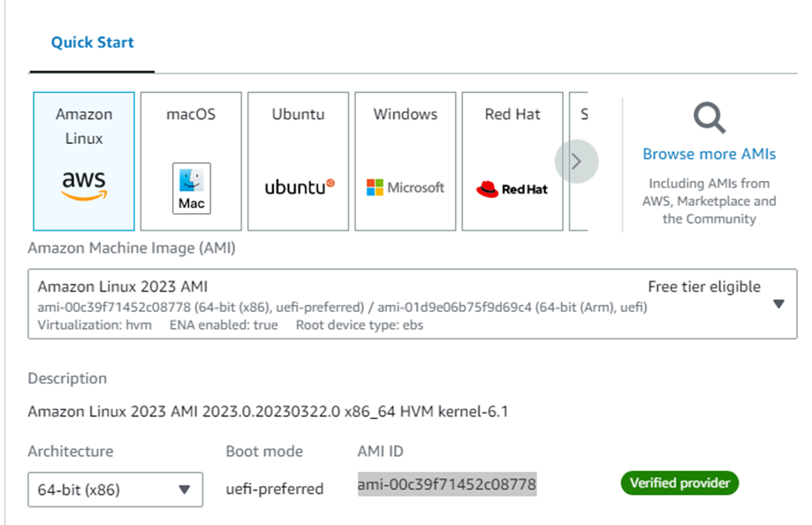Image resolution: width=812 pixels, height=525 pixels.
Task: Click the magnifying glass search icon
Action: [710, 118]
